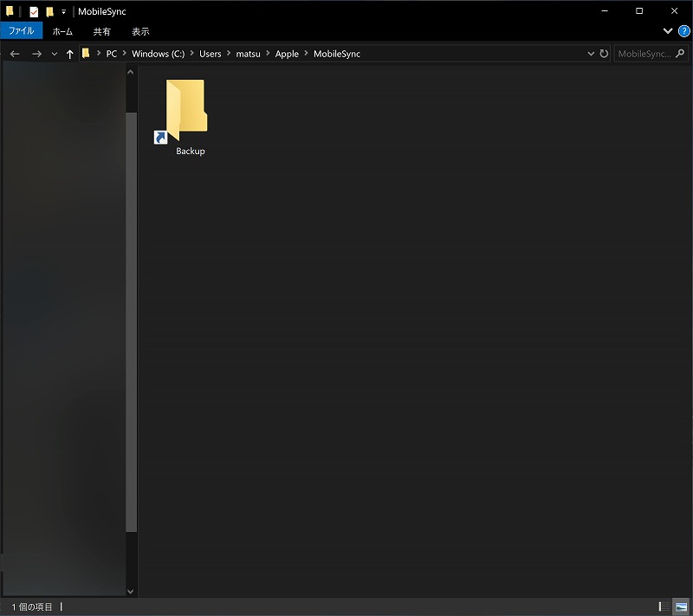This screenshot has width=693, height=616.
Task: Minimize the MobileSync window
Action: (x=605, y=11)
